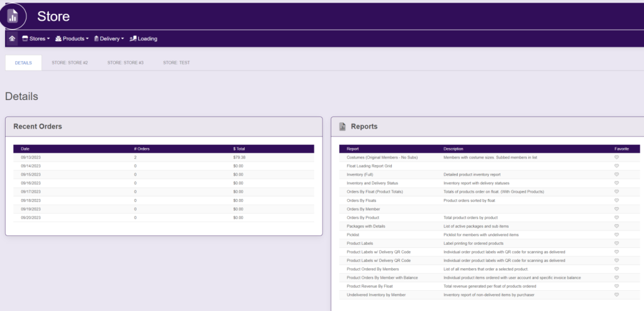The image size is (644, 311).
Task: Toggle favorite for Float Loading Report Grid
Action: pos(617,166)
